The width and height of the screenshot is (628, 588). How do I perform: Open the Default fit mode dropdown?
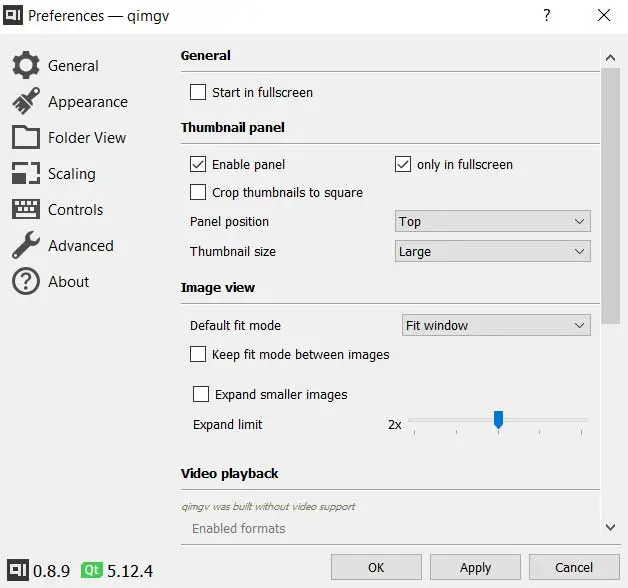496,326
